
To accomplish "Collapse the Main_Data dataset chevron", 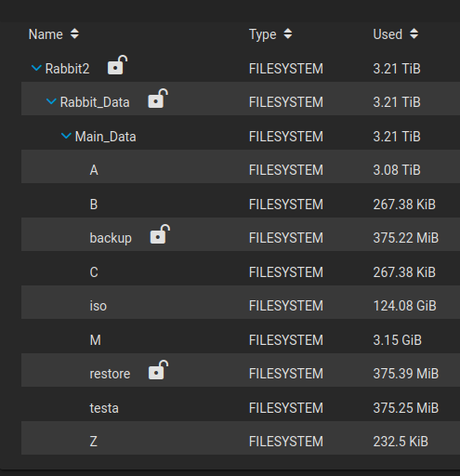I will (x=66, y=136).
